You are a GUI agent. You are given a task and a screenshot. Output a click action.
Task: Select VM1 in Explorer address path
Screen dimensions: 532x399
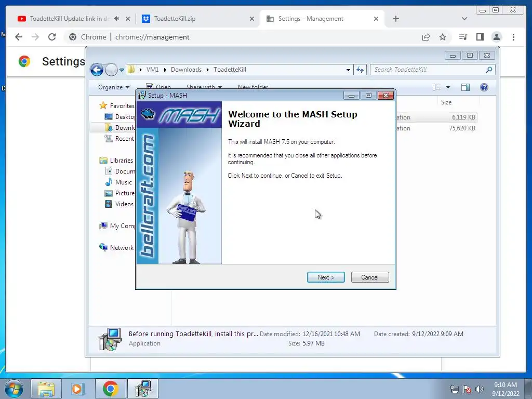pos(152,70)
